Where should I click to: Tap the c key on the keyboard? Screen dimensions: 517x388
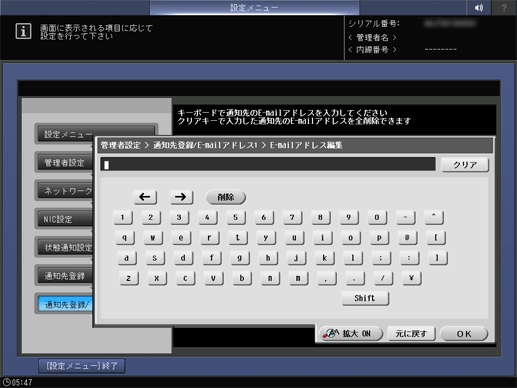pos(185,278)
